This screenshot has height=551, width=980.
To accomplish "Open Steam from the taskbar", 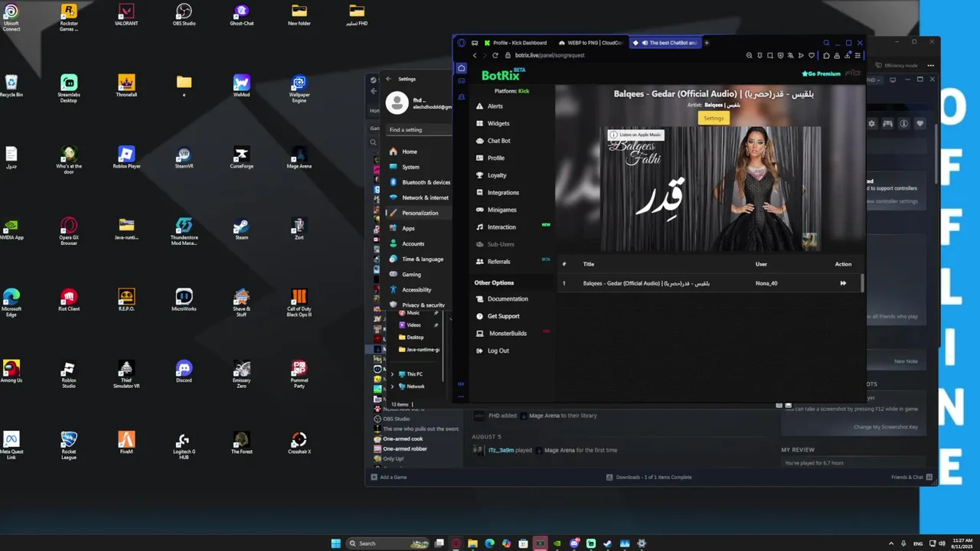I will click(608, 543).
